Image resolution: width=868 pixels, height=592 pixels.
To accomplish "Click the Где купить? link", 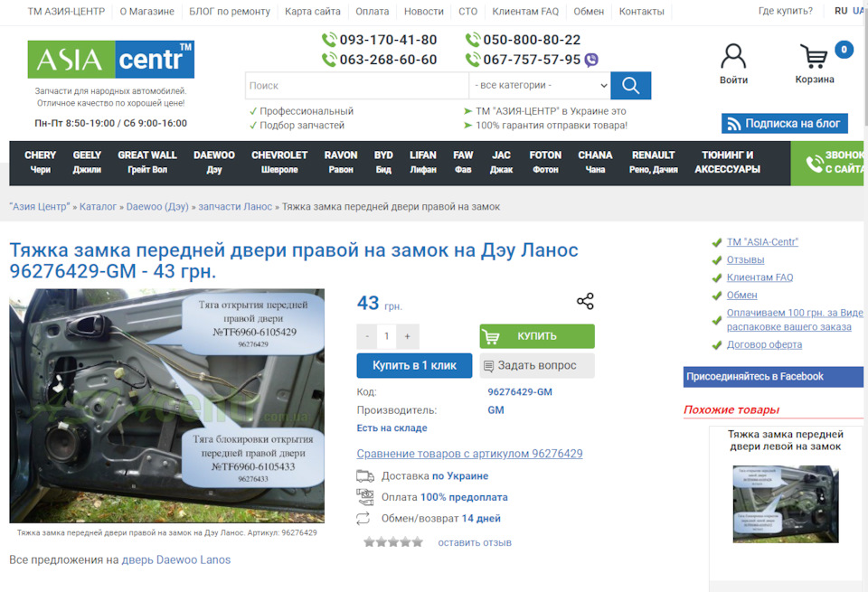I will pos(786,11).
